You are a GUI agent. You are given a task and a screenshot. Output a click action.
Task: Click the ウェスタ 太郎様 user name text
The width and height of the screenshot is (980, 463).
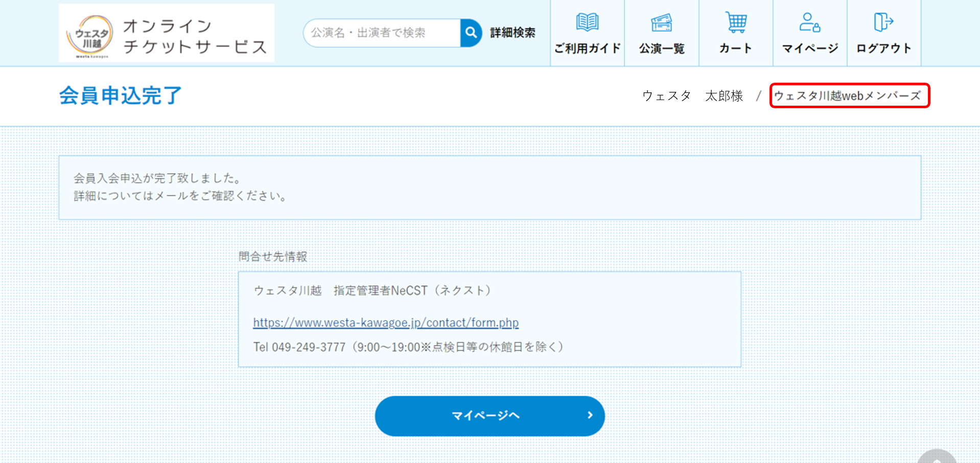click(692, 95)
